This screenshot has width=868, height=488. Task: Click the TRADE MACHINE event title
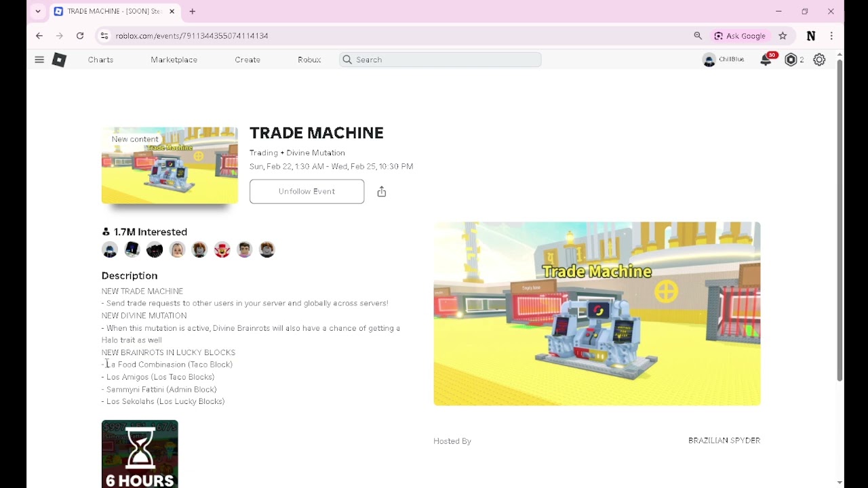tap(317, 133)
